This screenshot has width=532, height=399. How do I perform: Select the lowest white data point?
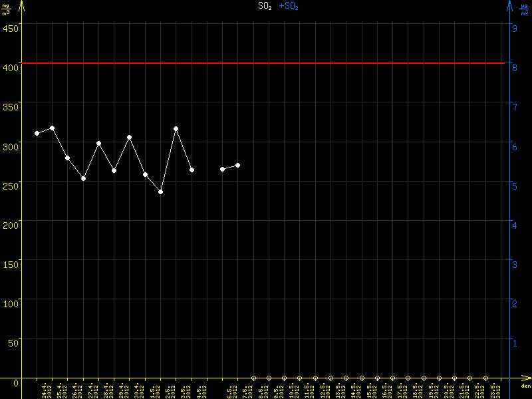(160, 192)
